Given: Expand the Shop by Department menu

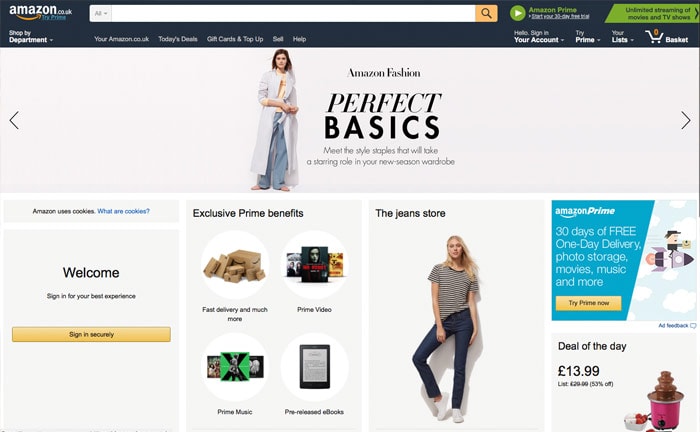Looking at the screenshot, I should point(30,36).
